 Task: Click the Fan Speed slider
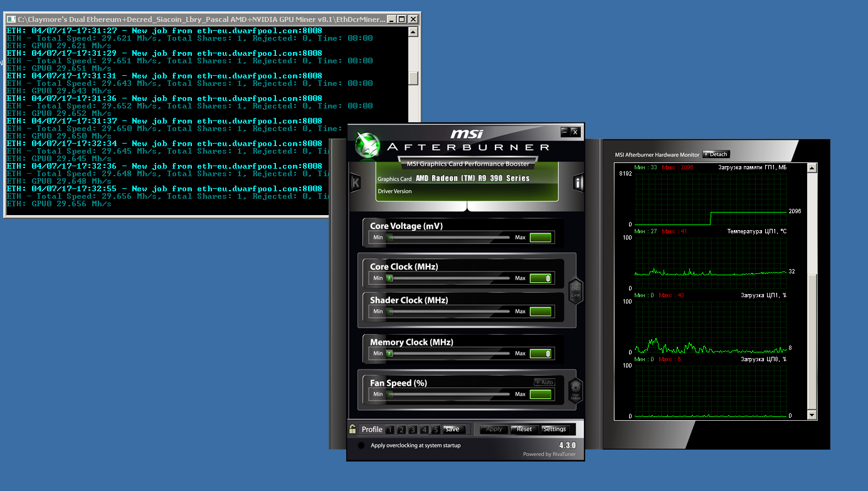[x=448, y=394]
